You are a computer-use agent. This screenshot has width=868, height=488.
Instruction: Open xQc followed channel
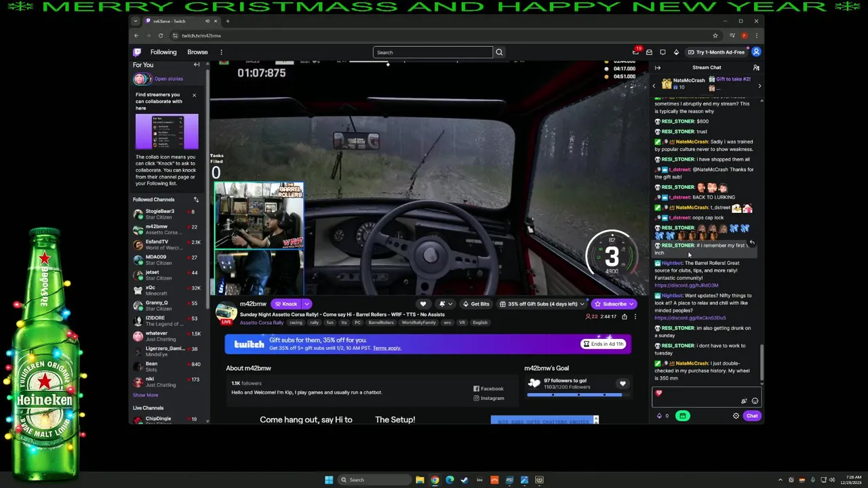[x=166, y=291]
